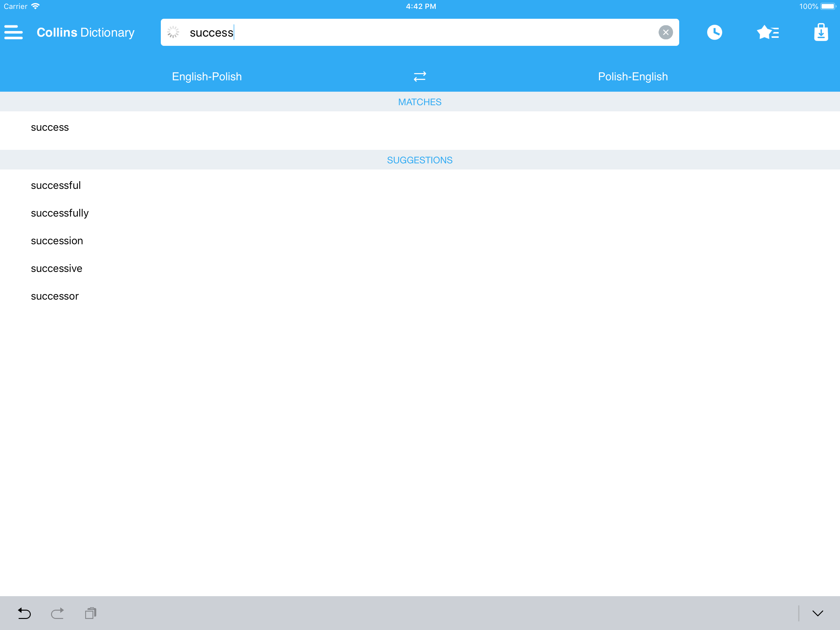840x630 pixels.
Task: Tap the Collins Dictionary title
Action: [85, 32]
